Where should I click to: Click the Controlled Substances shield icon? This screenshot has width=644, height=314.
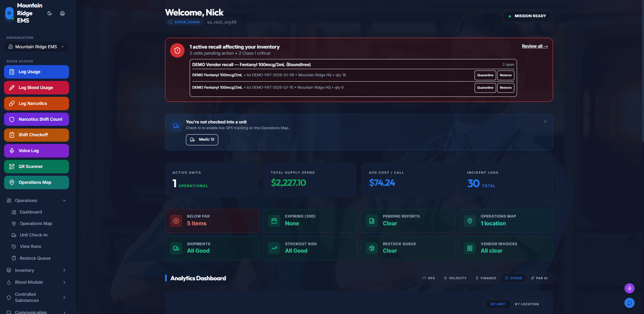coord(9,297)
